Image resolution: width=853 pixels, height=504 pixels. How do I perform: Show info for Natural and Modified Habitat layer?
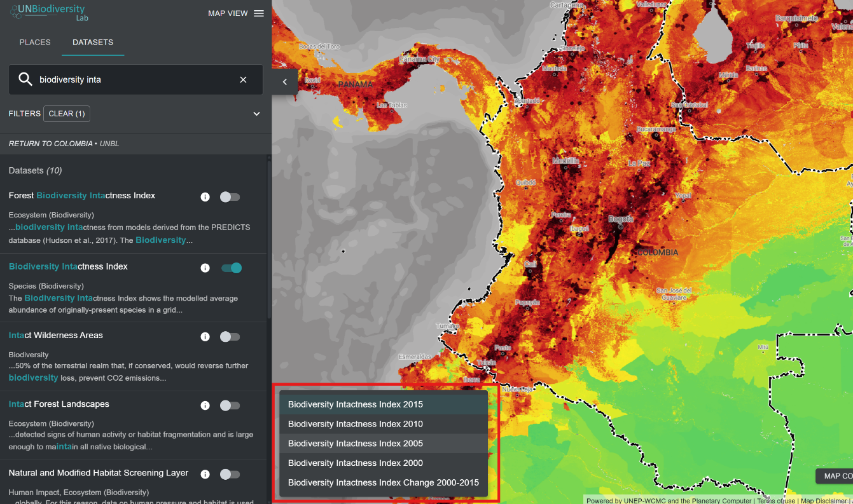pyautogui.click(x=205, y=474)
